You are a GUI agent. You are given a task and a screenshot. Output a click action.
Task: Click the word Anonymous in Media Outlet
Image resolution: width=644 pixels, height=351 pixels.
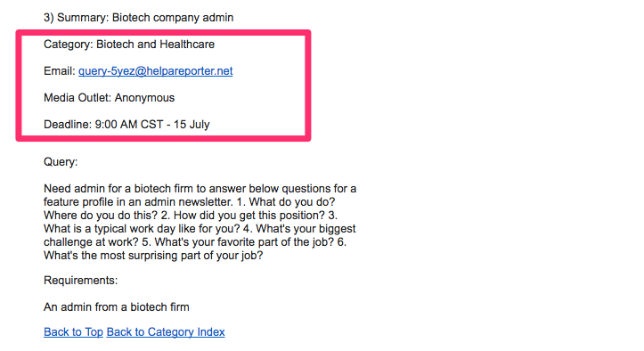coord(144,98)
